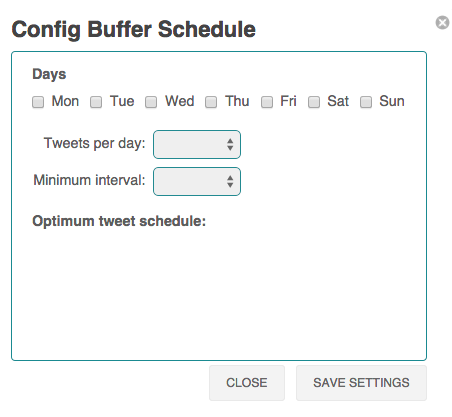The image size is (452, 417).
Task: Click the Sun text label
Action: point(392,101)
